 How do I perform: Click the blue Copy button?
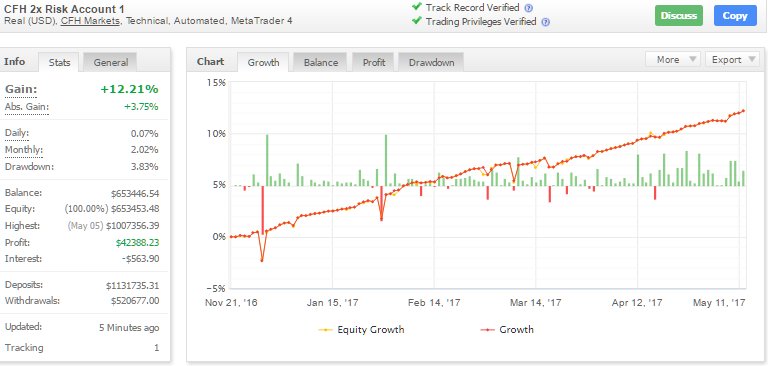click(x=735, y=16)
